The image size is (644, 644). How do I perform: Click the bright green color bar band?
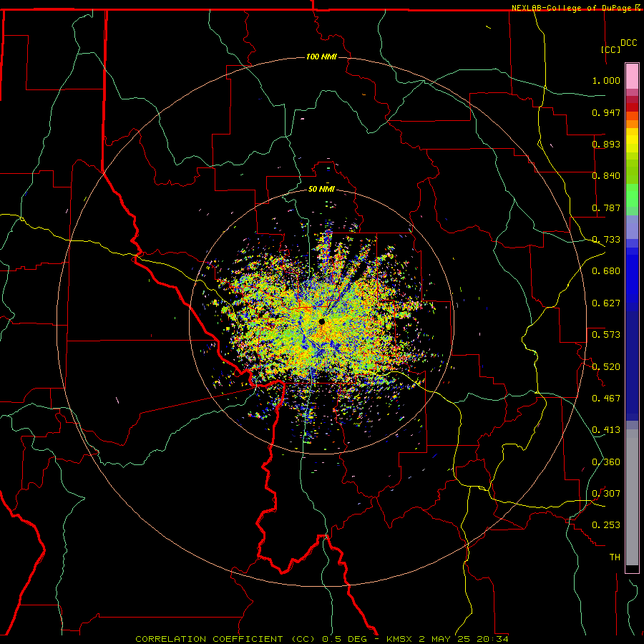(632, 195)
